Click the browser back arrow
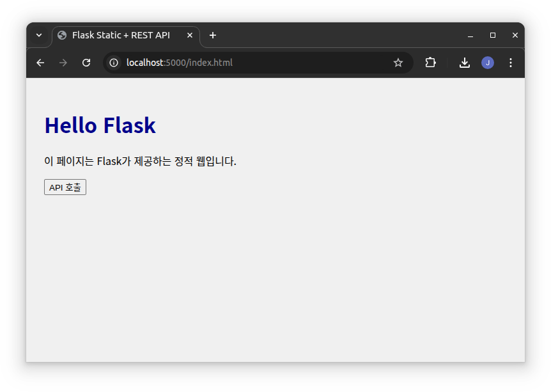Image resolution: width=551 pixels, height=392 pixels. pyautogui.click(x=40, y=63)
